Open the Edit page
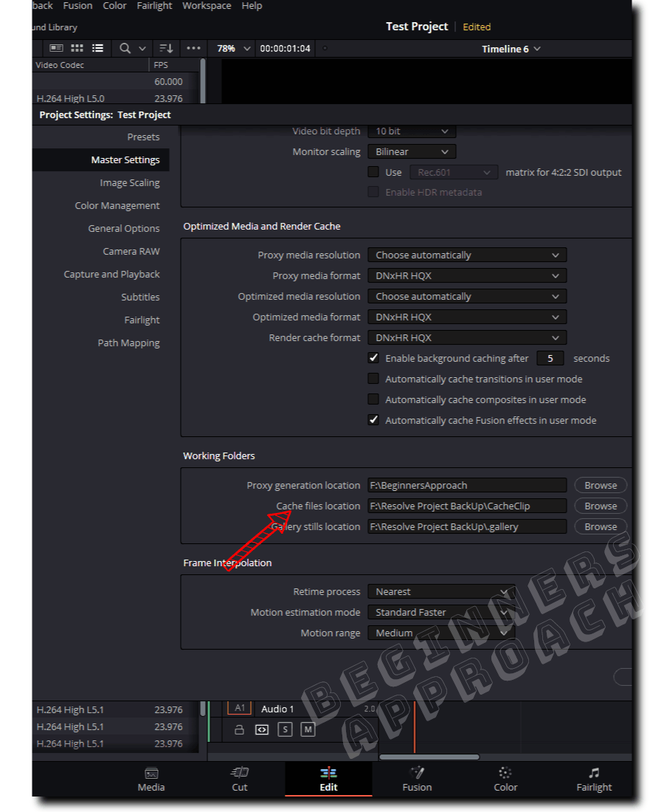 coord(328,780)
